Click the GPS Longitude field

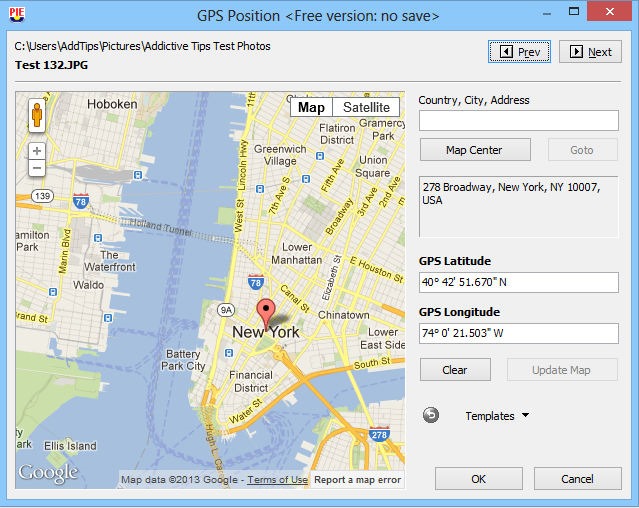519,333
